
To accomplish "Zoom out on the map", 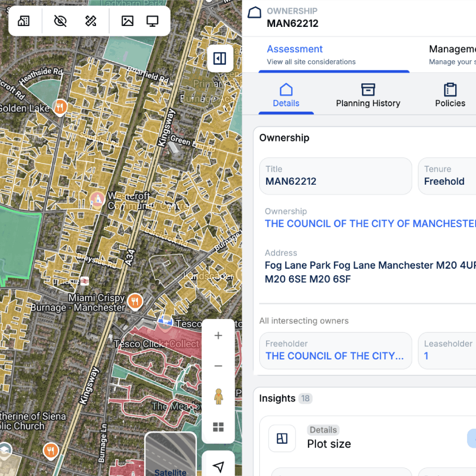I will coord(218,366).
